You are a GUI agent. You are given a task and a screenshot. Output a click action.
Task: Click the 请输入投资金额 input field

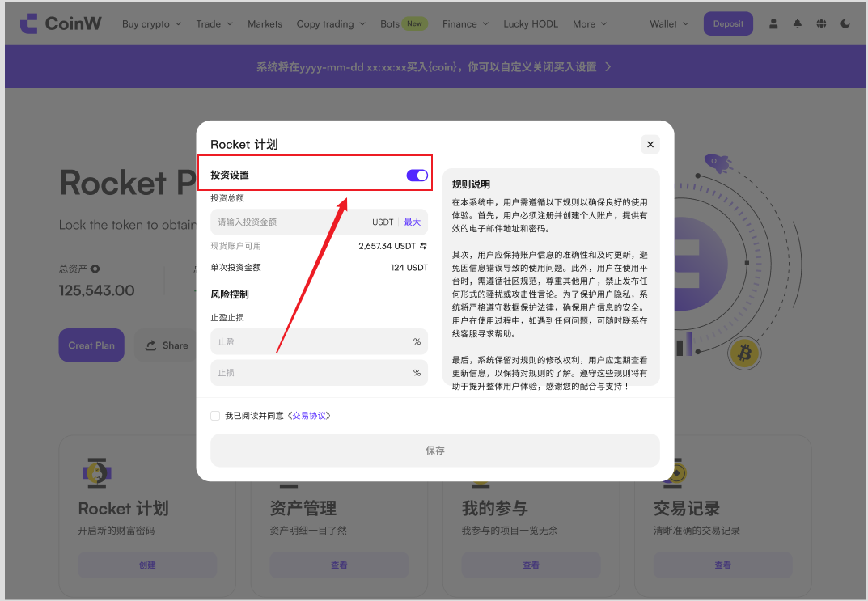(287, 222)
